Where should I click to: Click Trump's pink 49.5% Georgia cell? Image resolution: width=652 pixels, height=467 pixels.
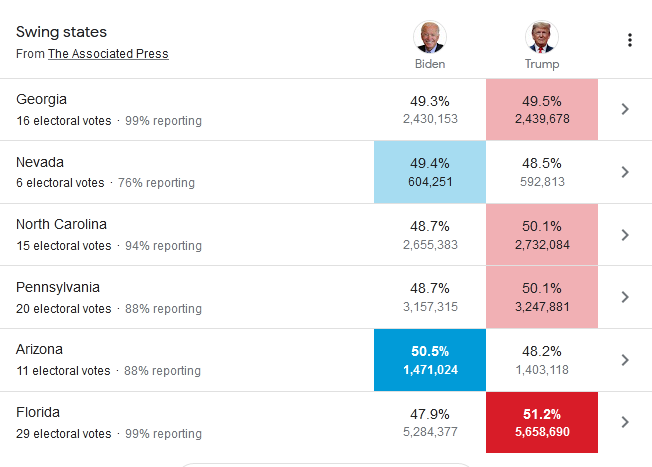click(541, 109)
